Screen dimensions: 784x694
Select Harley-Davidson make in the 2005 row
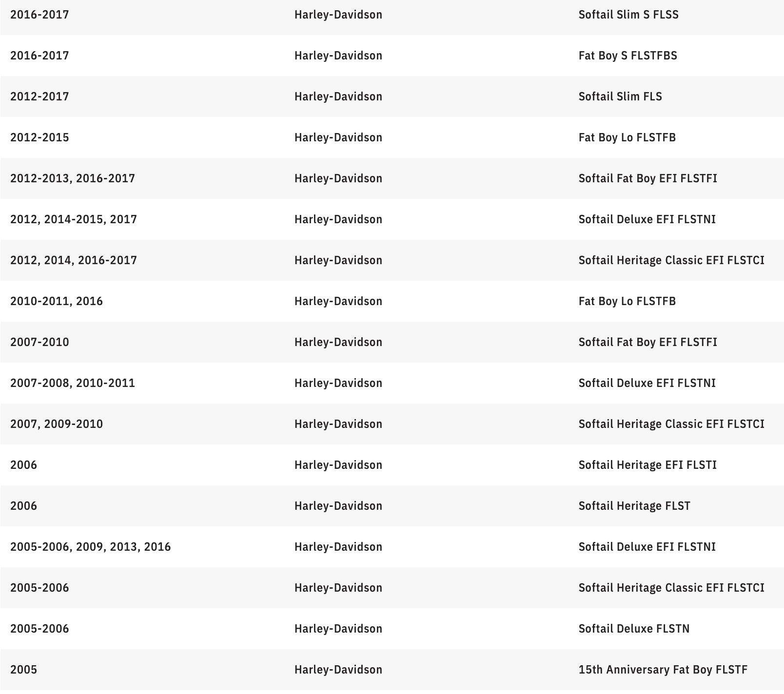tap(338, 670)
